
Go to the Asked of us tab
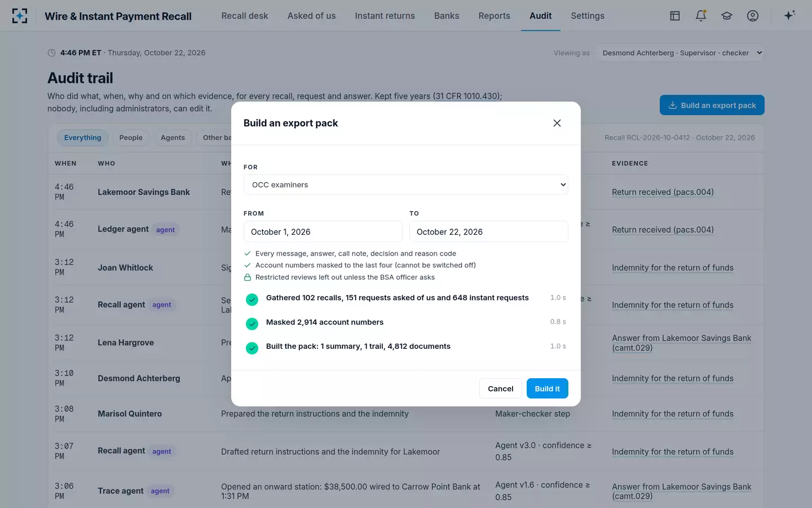(x=311, y=16)
